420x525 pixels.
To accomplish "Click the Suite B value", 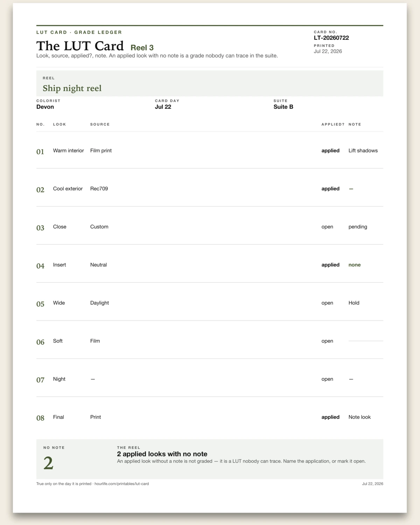I will pyautogui.click(x=283, y=107).
